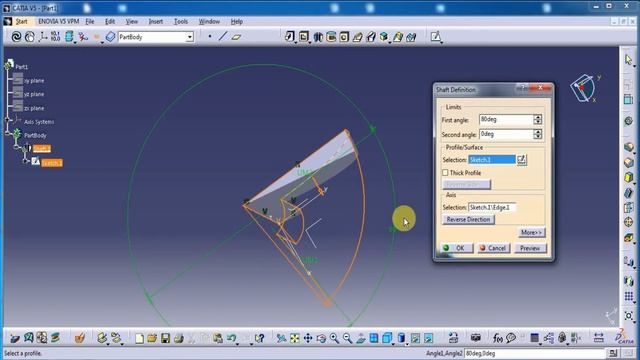Image resolution: width=640 pixels, height=360 pixels.
Task: Open the Window menu
Action: (209, 21)
